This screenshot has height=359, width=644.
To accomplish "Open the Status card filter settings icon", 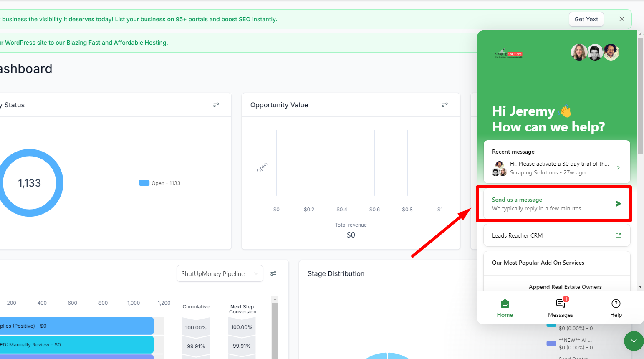I will coord(216,105).
